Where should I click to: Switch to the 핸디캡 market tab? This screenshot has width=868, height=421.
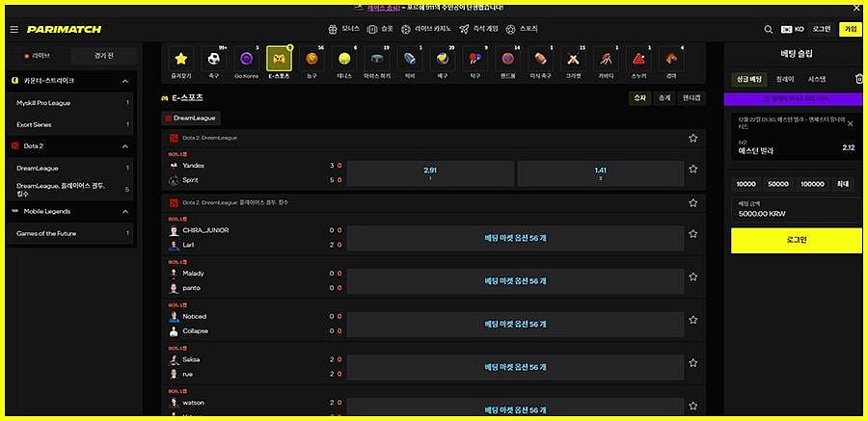pos(692,97)
